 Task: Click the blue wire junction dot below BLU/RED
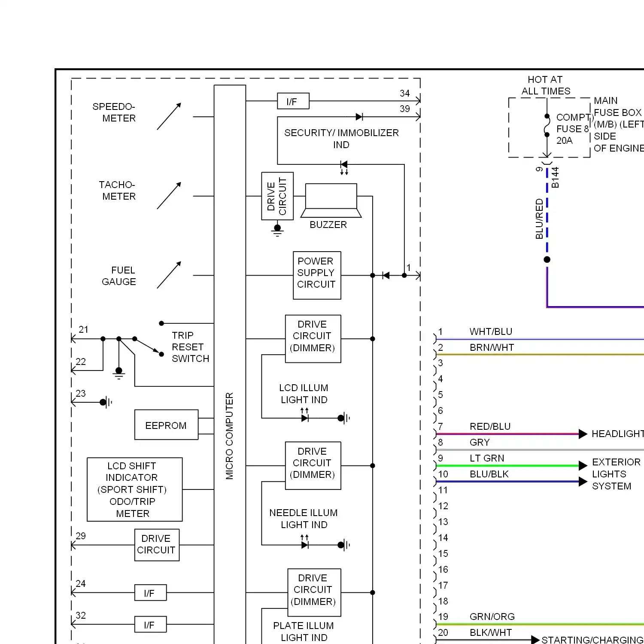[547, 259]
